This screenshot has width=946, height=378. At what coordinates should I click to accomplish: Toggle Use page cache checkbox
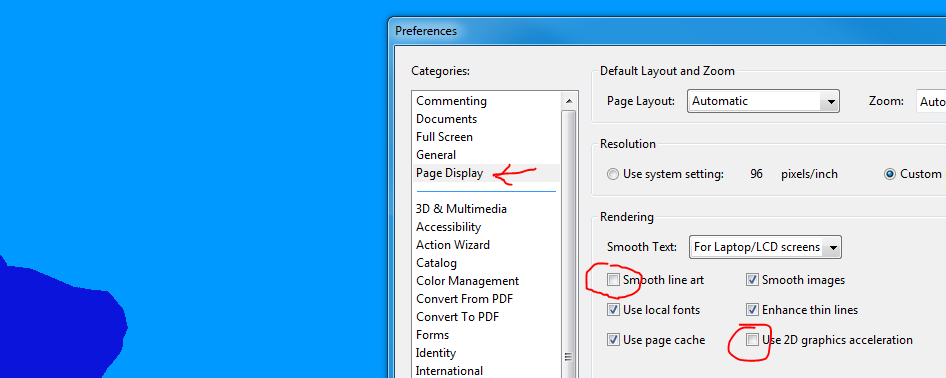(613, 340)
